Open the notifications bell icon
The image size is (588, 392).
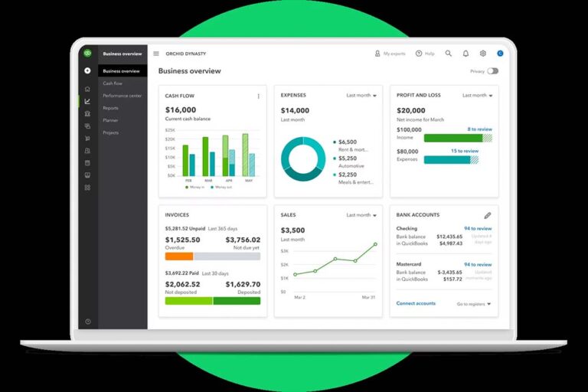(x=465, y=54)
